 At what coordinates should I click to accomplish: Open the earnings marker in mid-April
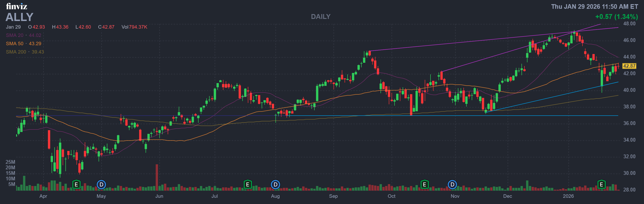(x=76, y=185)
